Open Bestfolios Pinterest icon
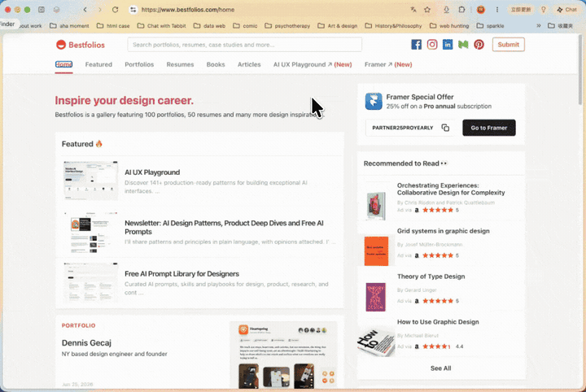The height and width of the screenshot is (392, 586). point(479,45)
